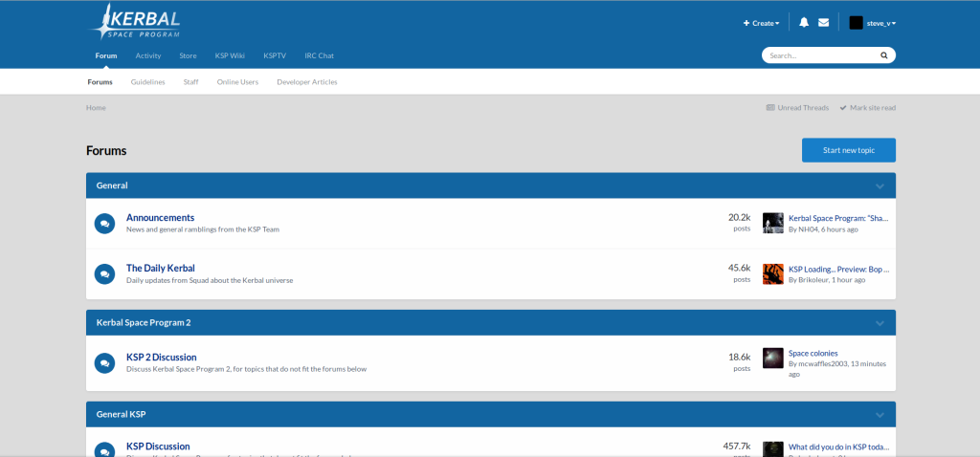
Task: Click The Daily Kerbal forum bubble icon
Action: tap(104, 273)
